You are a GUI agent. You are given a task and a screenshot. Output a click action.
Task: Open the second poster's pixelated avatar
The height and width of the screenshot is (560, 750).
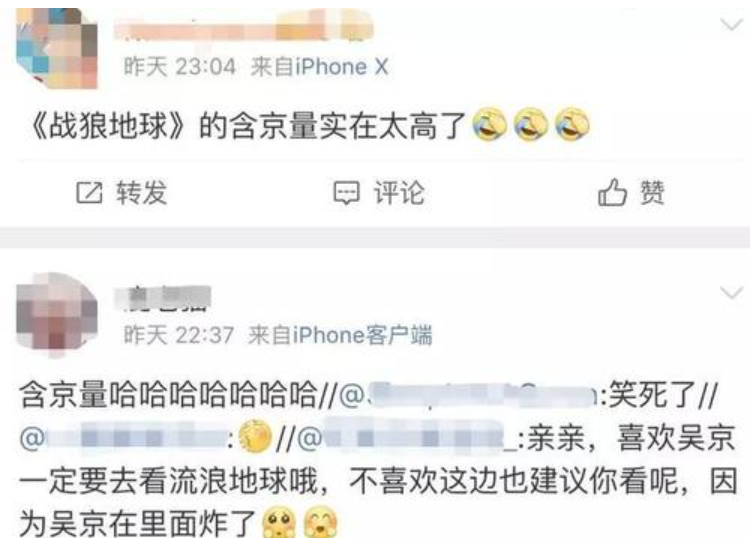56,315
